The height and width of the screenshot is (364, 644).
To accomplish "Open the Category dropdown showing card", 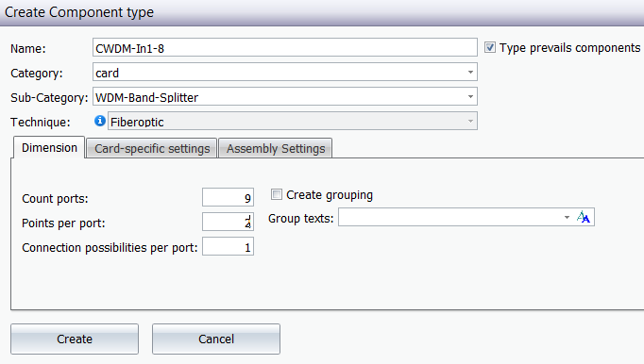I will coord(284,73).
